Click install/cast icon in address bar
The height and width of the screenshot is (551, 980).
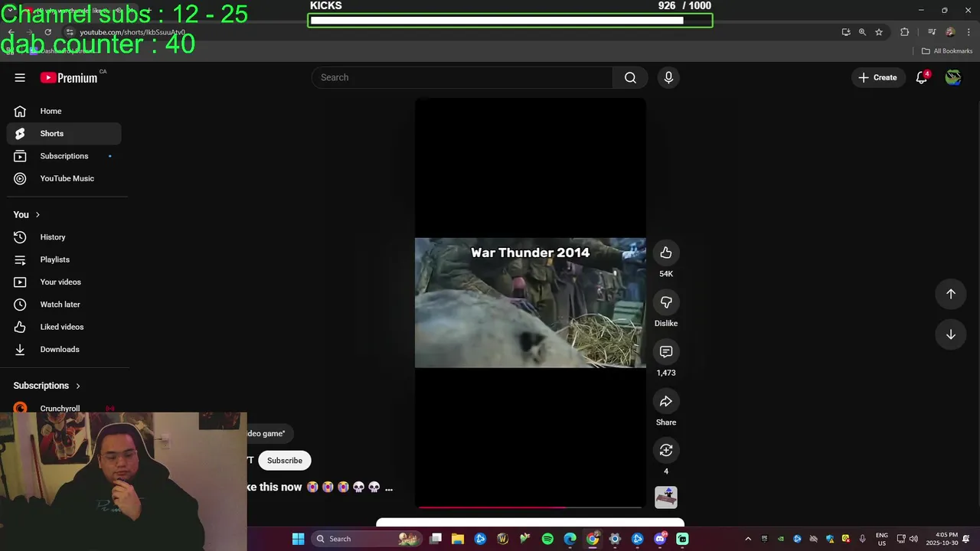[846, 32]
